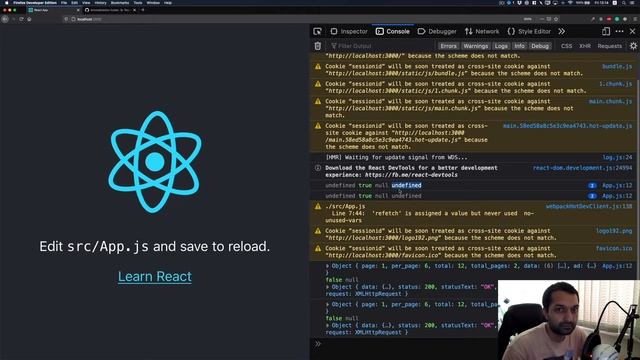Click the Learn React link
Image resolution: width=640 pixels, height=360 pixels.
pyautogui.click(x=155, y=276)
